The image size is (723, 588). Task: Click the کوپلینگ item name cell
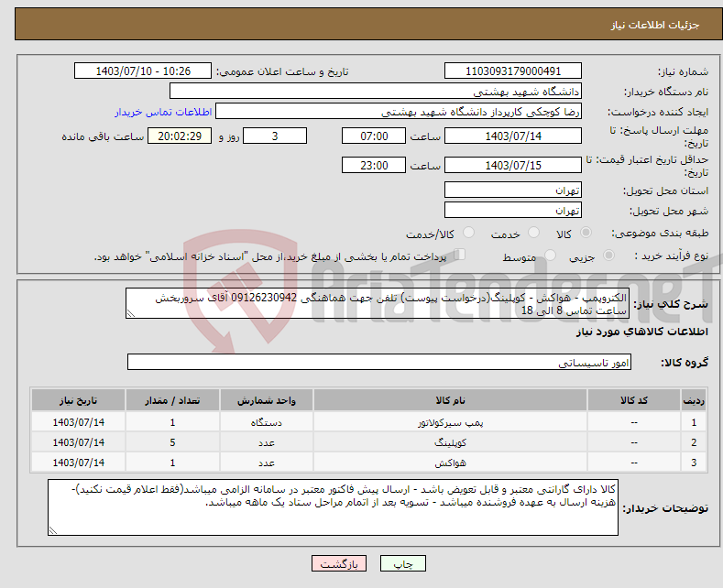click(450, 442)
